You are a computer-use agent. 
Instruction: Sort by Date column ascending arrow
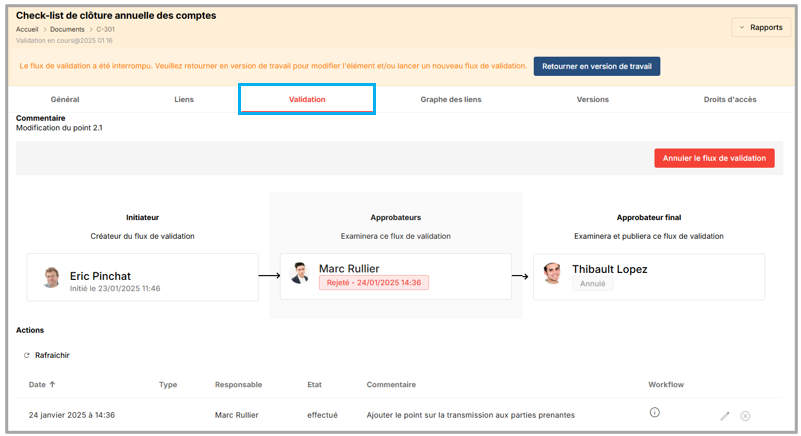pyautogui.click(x=53, y=384)
